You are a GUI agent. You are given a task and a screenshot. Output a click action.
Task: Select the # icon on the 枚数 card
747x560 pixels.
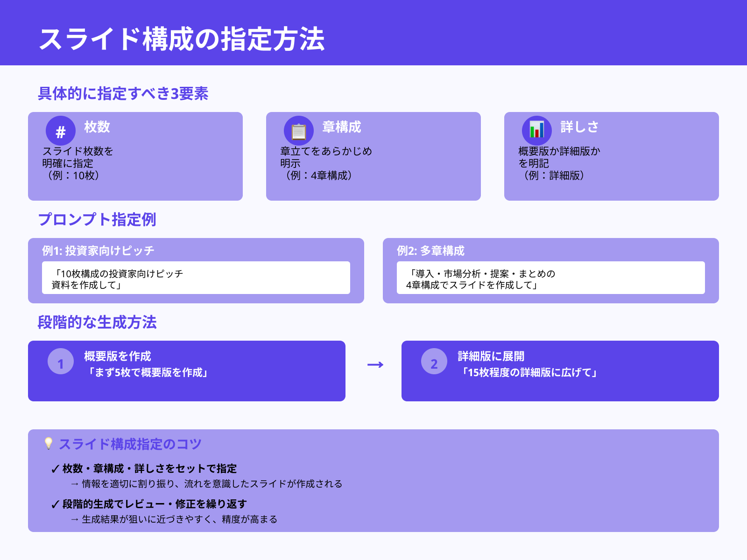60,131
